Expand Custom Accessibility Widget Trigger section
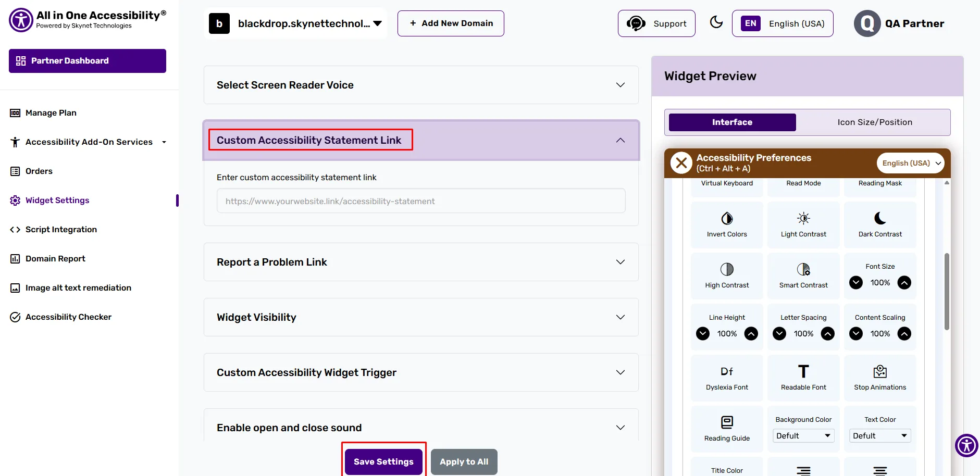 point(421,372)
